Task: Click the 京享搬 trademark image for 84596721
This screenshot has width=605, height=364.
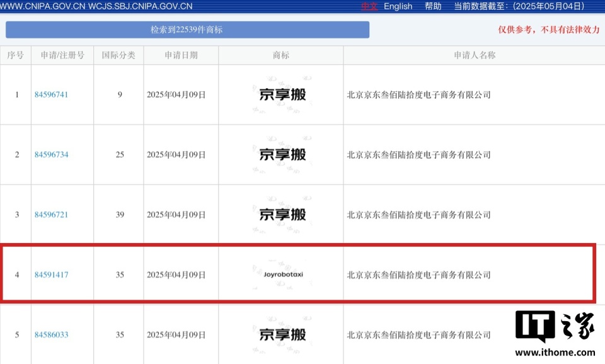Action: click(282, 215)
